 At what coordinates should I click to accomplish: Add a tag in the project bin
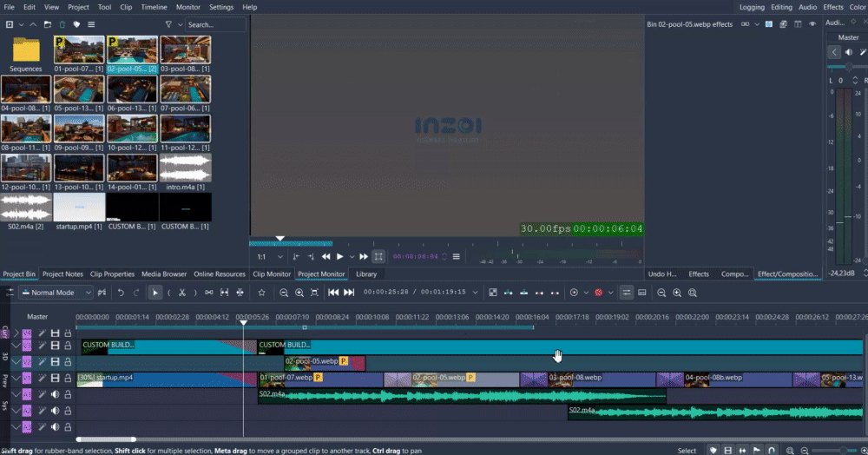tap(76, 24)
